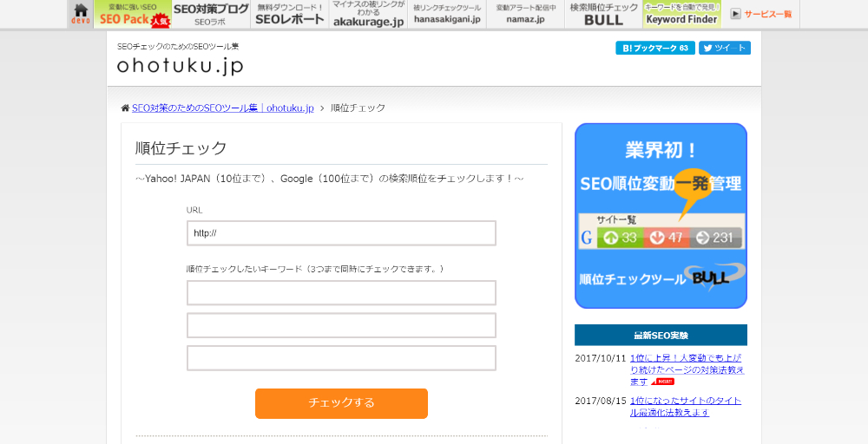Click the 順位チェック breadcrumb text

point(358,108)
